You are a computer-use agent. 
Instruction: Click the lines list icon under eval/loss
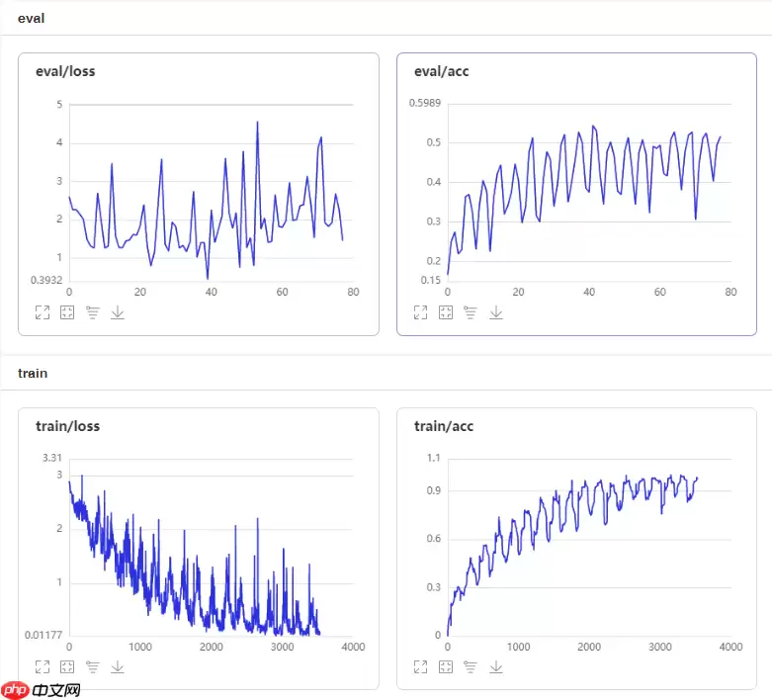pyautogui.click(x=93, y=312)
